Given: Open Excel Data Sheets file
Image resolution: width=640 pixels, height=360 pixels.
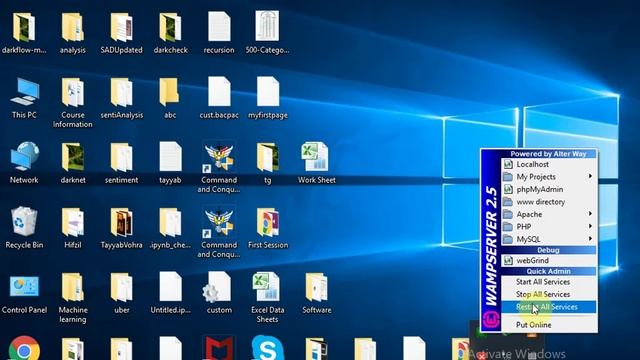Looking at the screenshot, I should (x=266, y=287).
